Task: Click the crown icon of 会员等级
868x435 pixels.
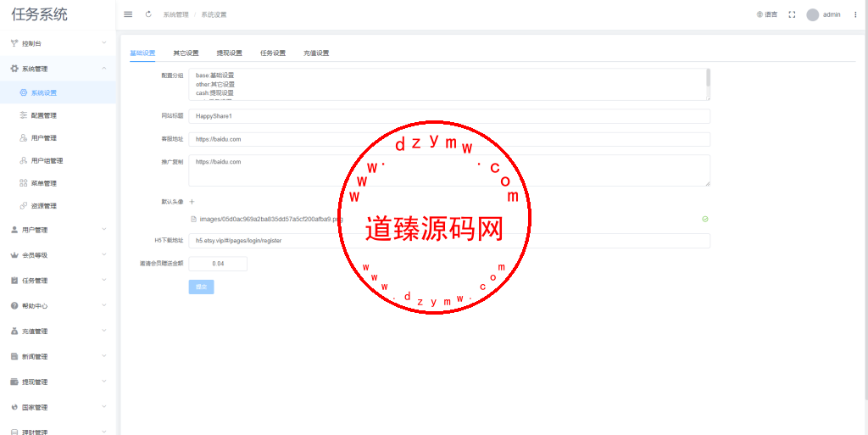Action: tap(14, 255)
